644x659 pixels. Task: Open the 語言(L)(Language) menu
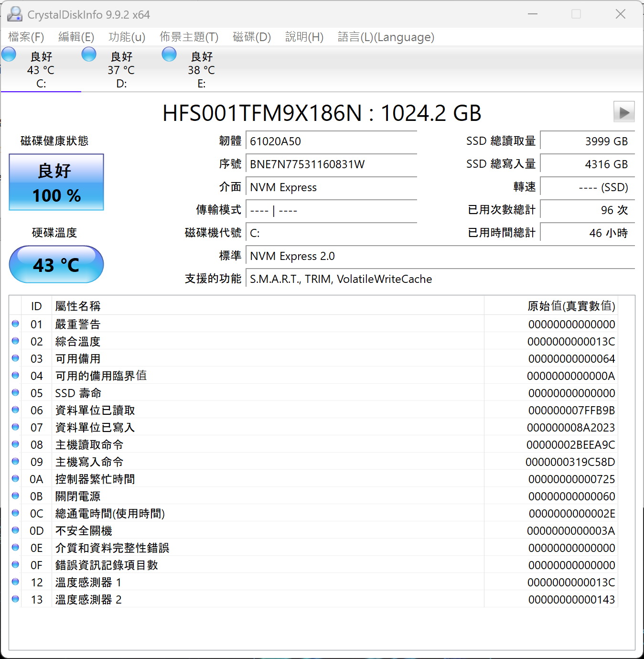pos(386,37)
